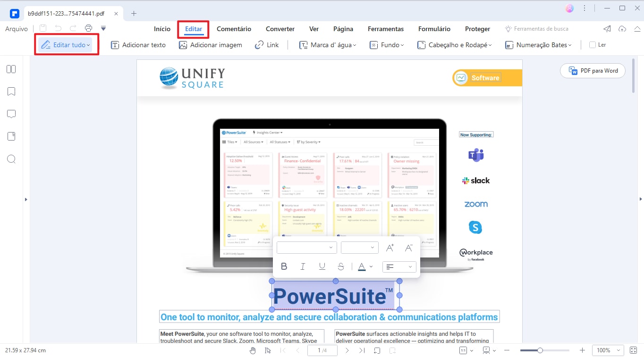Open the Formulário tab
The image size is (644, 357).
click(x=434, y=29)
